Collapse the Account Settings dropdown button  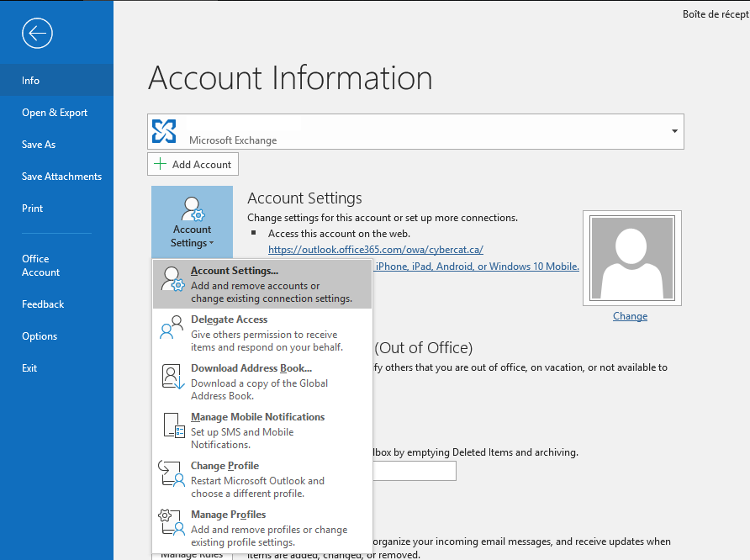coord(192,222)
